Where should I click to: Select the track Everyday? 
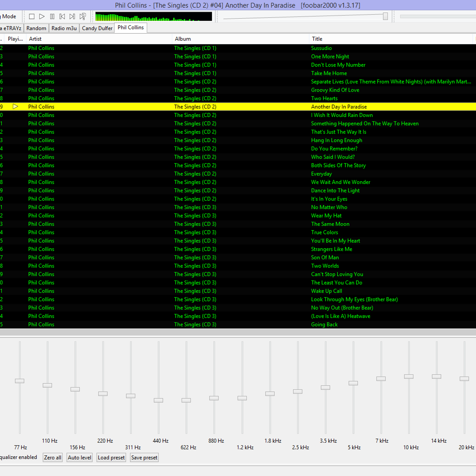(x=238, y=174)
